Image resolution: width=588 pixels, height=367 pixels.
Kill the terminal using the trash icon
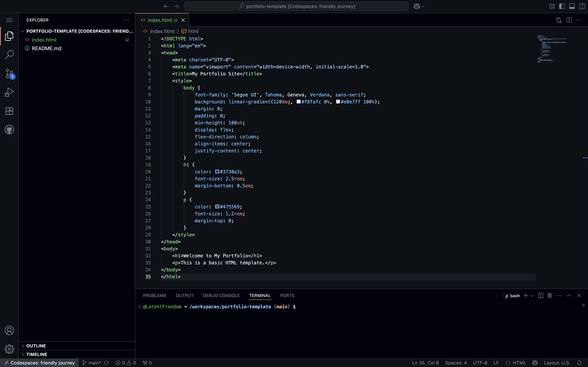click(x=549, y=295)
